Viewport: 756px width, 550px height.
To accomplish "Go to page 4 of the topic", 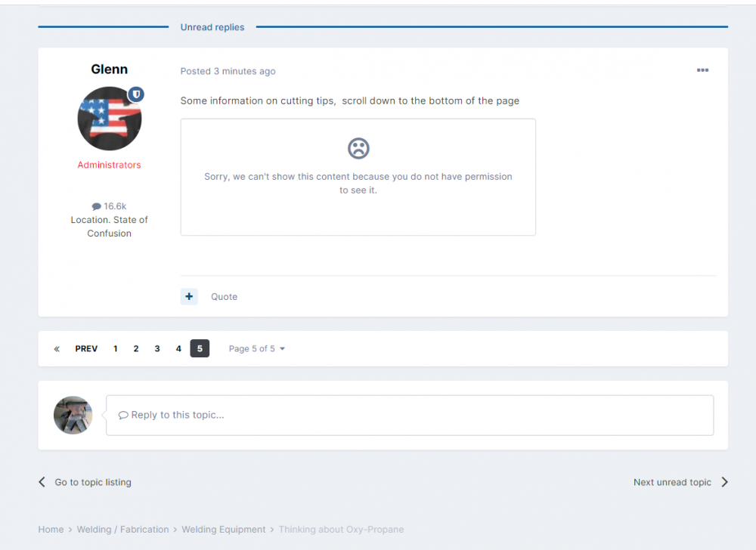I will pos(178,349).
